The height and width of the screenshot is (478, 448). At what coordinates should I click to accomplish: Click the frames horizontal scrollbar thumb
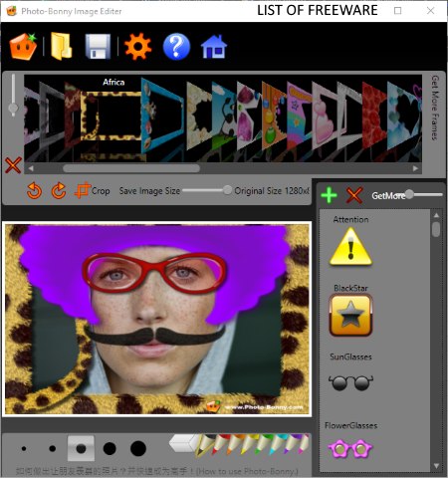(x=131, y=168)
